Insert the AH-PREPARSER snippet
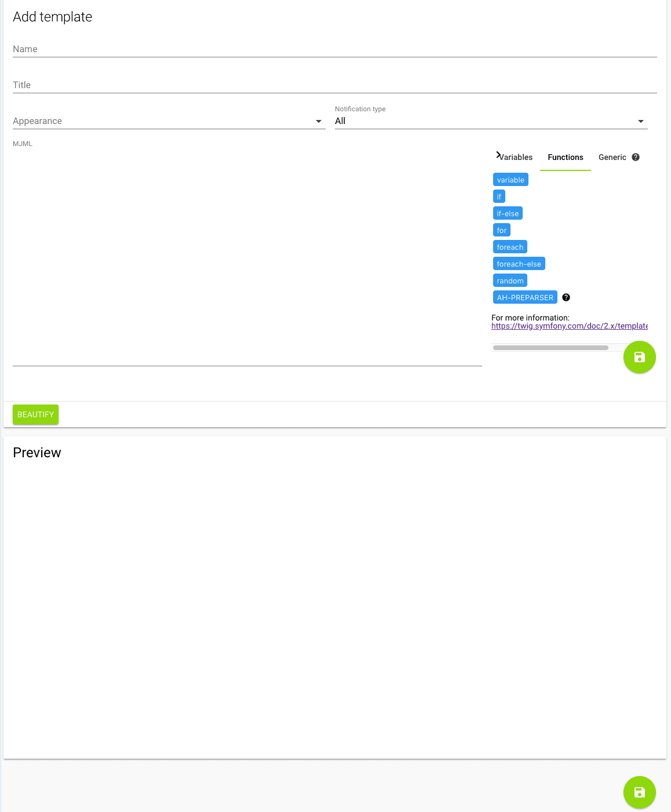 click(x=525, y=297)
